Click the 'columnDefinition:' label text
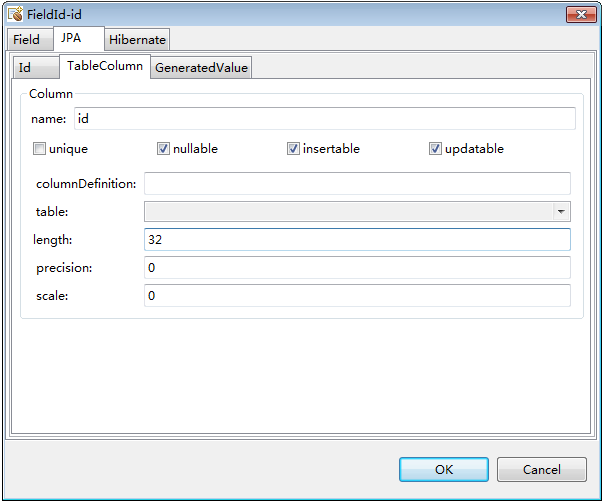The image size is (606, 504). pos(86,184)
